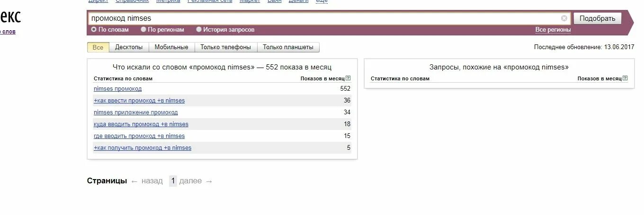Open the 'nimses приложение промокод' link
Viewport: 644px width, 215px height.
(x=136, y=112)
